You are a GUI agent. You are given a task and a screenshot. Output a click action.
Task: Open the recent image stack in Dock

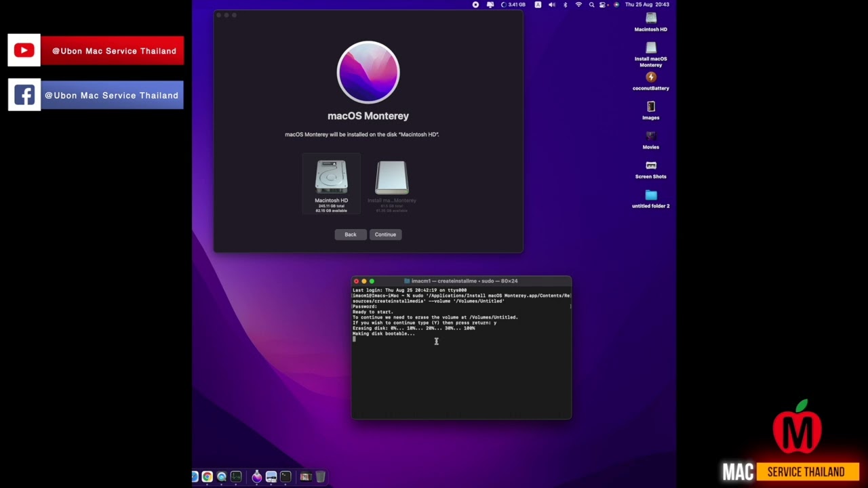point(306,476)
